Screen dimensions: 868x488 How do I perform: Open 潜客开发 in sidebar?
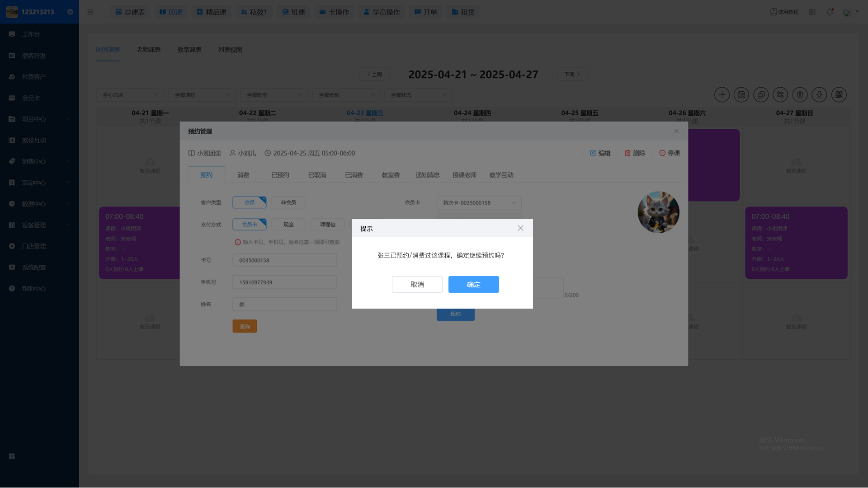coord(39,56)
